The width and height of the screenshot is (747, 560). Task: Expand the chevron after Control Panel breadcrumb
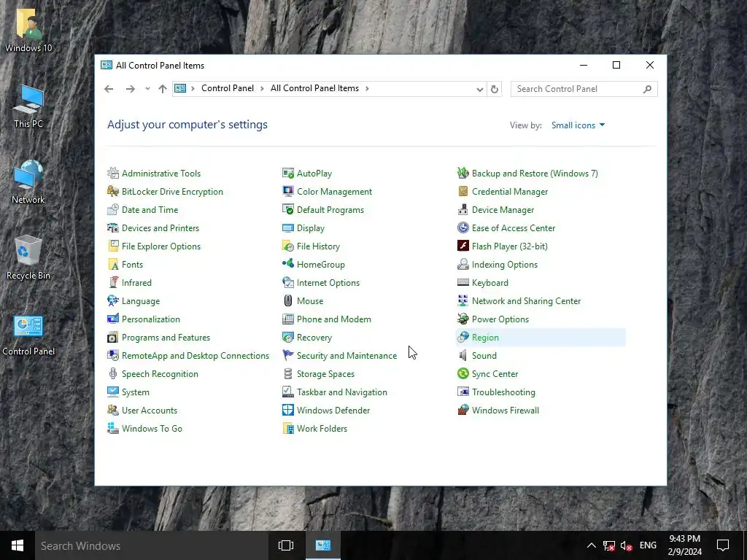click(x=262, y=88)
